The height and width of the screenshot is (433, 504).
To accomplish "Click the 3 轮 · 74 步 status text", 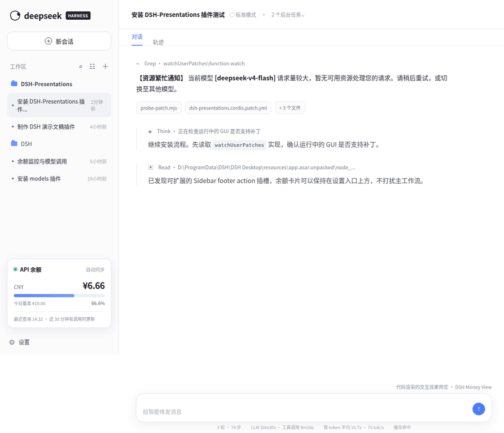I will [x=229, y=427].
